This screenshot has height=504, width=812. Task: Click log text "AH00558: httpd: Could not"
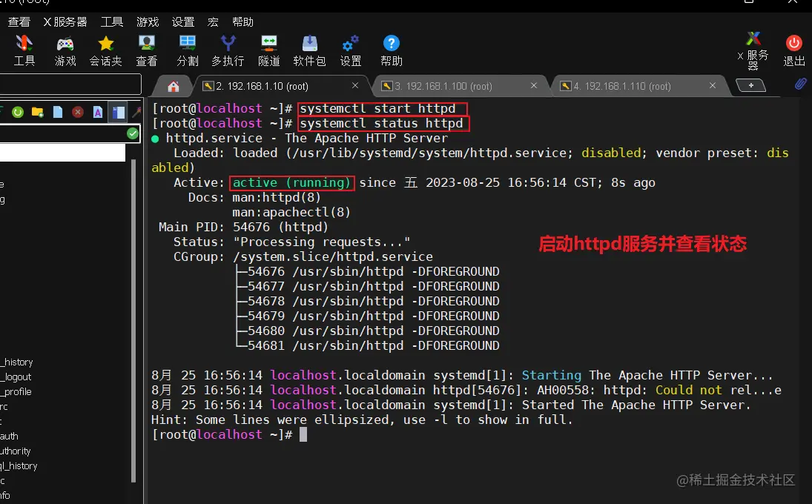629,390
